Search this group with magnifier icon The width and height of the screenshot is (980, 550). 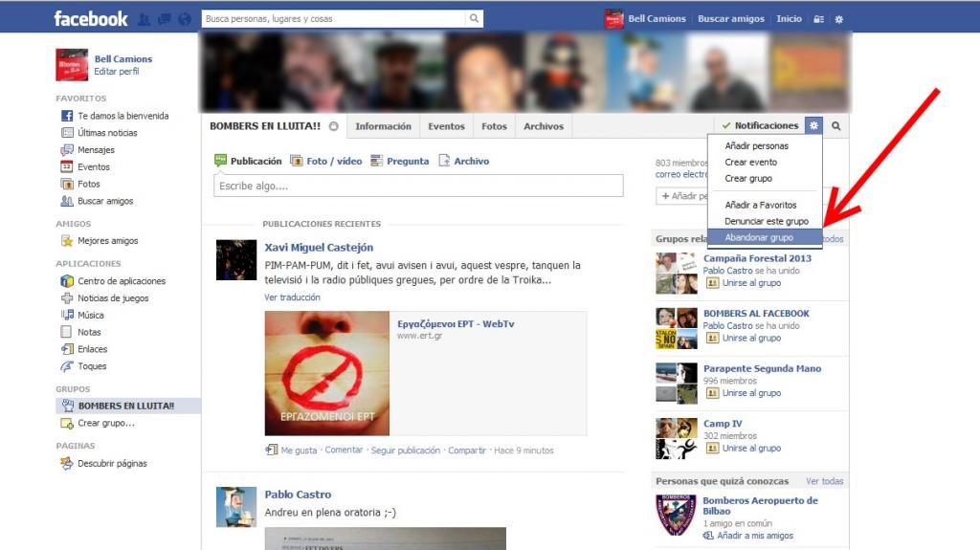tap(835, 126)
